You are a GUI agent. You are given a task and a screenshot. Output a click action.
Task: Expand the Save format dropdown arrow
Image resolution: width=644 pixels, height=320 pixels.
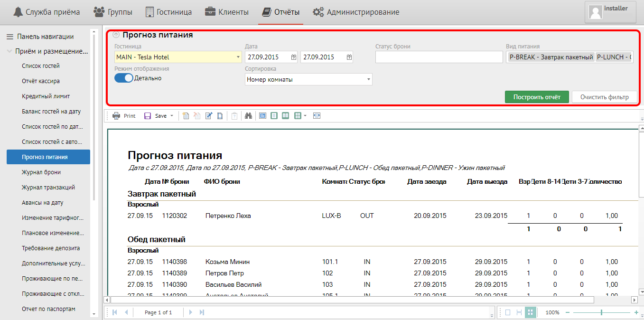172,116
